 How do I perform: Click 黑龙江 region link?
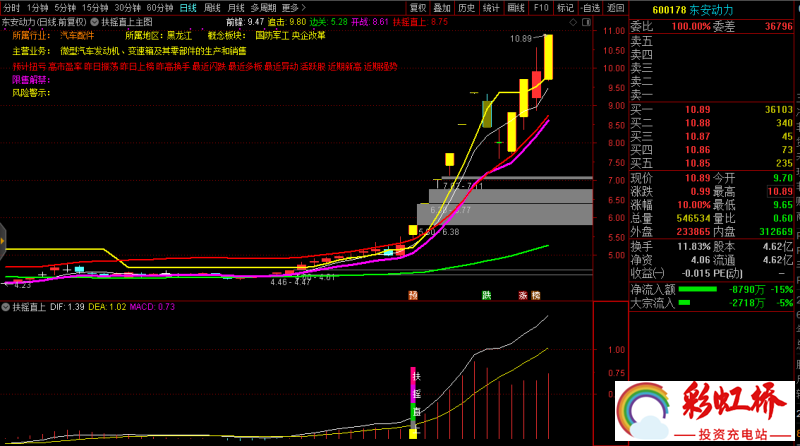click(x=179, y=35)
